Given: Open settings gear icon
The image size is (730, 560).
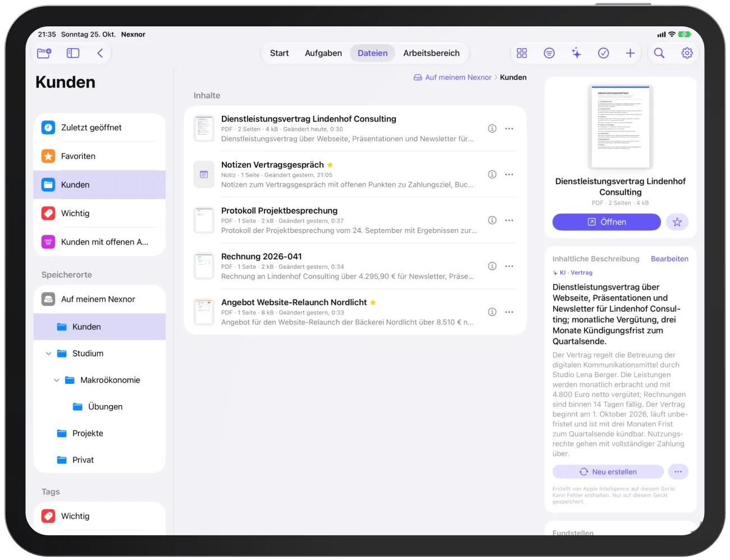Looking at the screenshot, I should pos(687,53).
